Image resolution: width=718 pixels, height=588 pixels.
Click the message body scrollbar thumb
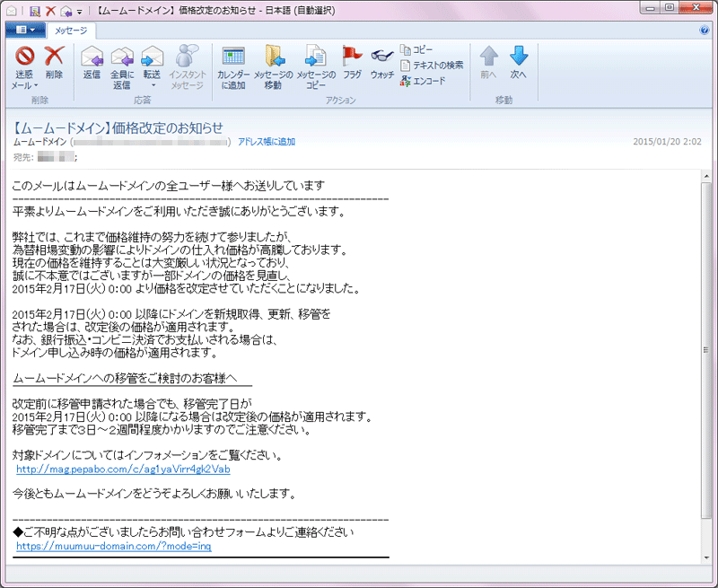click(x=705, y=350)
